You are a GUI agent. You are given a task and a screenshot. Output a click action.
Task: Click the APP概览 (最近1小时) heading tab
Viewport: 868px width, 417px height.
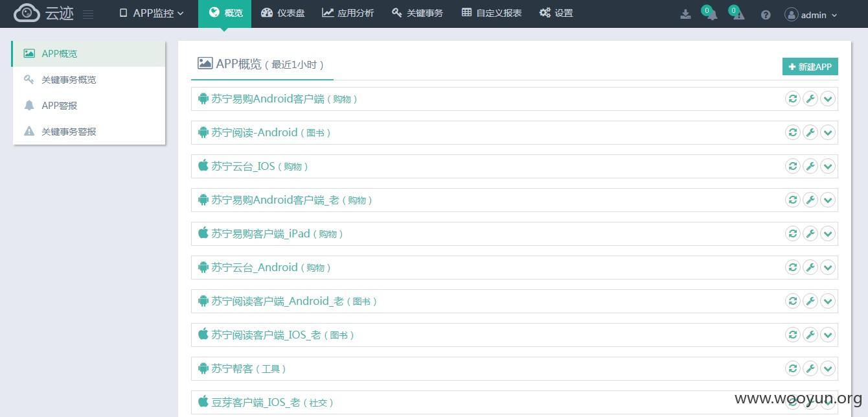[262, 64]
